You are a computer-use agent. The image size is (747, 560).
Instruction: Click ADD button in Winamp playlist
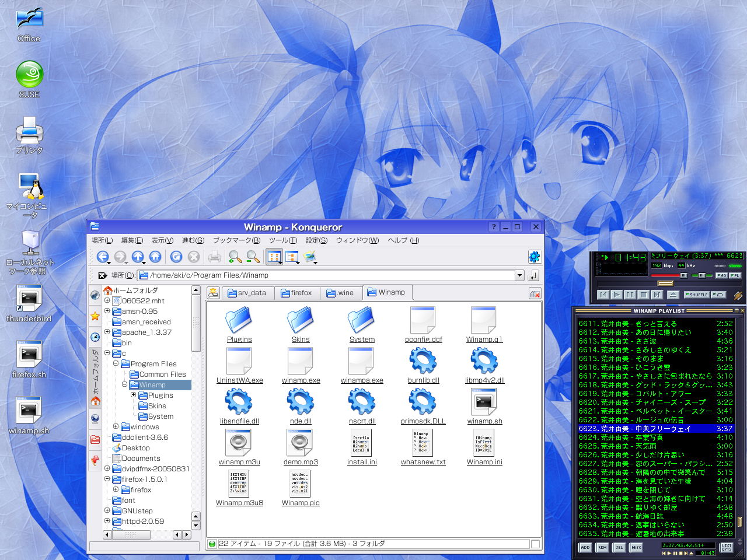pos(585,547)
